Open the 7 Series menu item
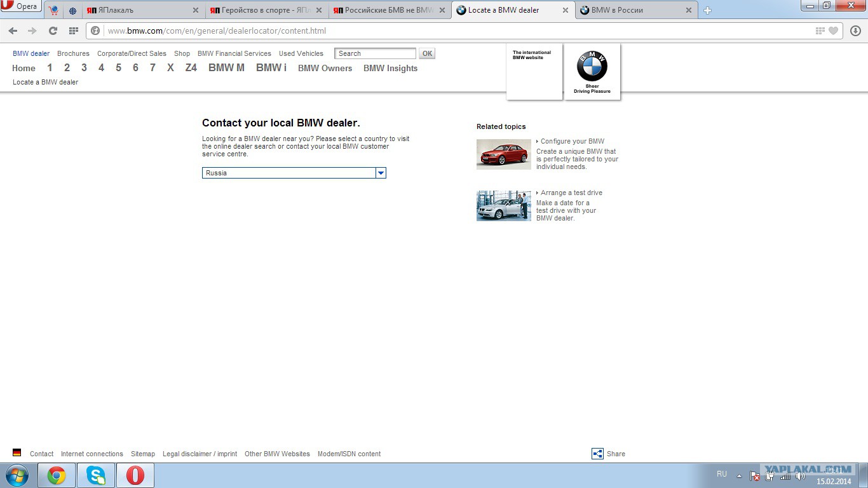Screen dimensions: 868x488 point(153,68)
